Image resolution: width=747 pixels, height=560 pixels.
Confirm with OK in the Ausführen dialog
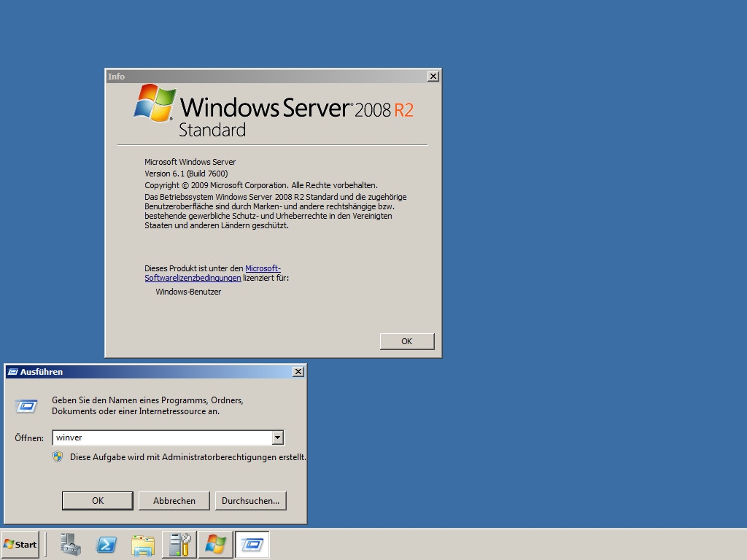[98, 501]
